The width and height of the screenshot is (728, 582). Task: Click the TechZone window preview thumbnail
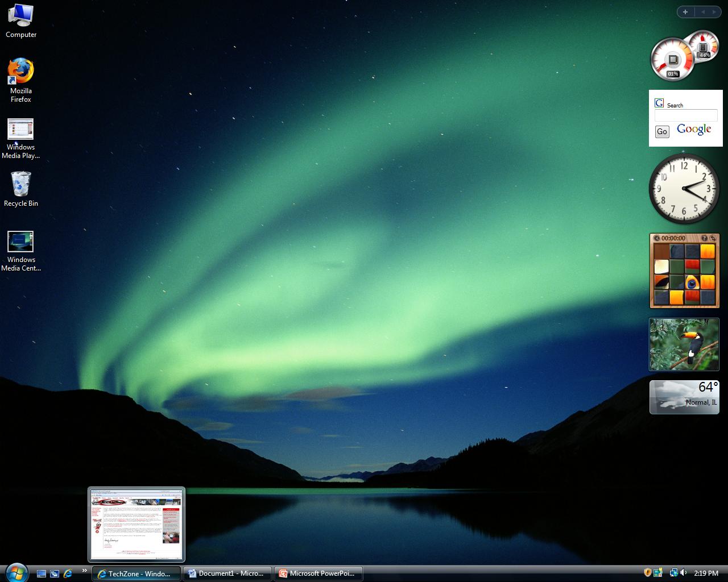(136, 524)
